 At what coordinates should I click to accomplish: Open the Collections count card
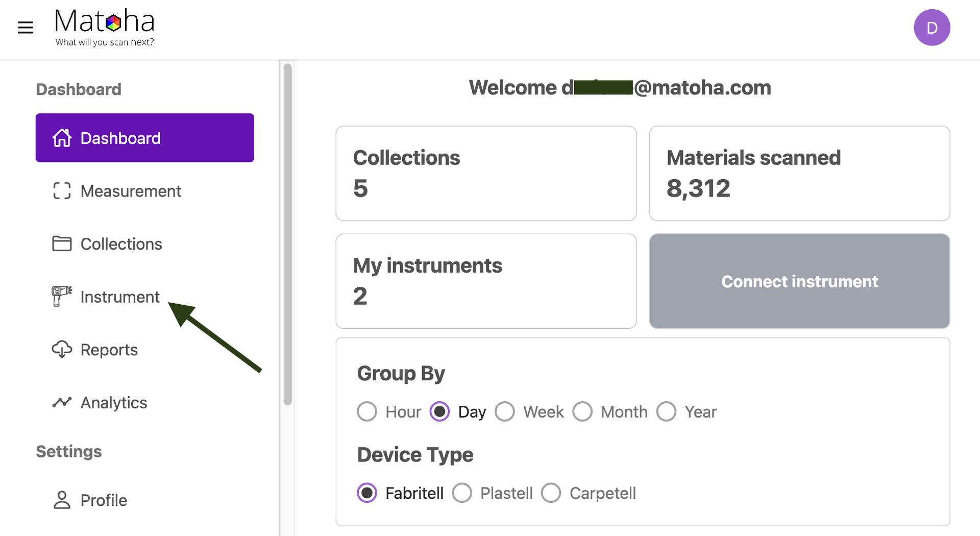click(x=485, y=174)
